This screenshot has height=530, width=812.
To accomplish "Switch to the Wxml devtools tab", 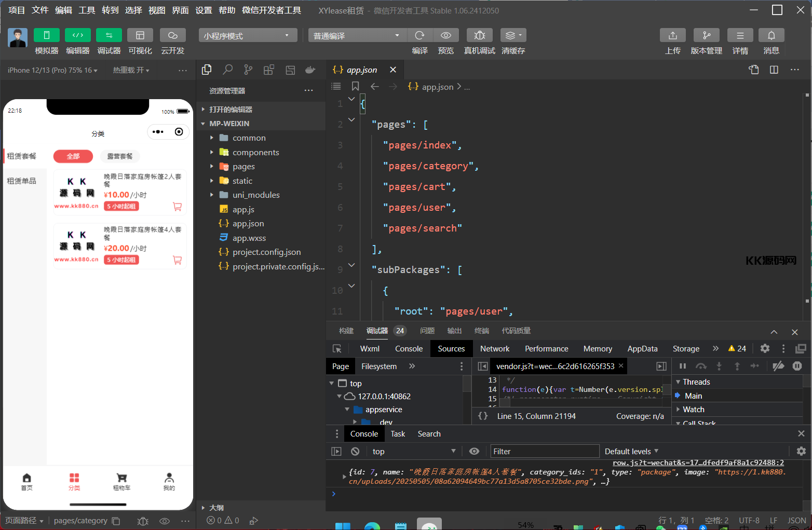I will [370, 349].
